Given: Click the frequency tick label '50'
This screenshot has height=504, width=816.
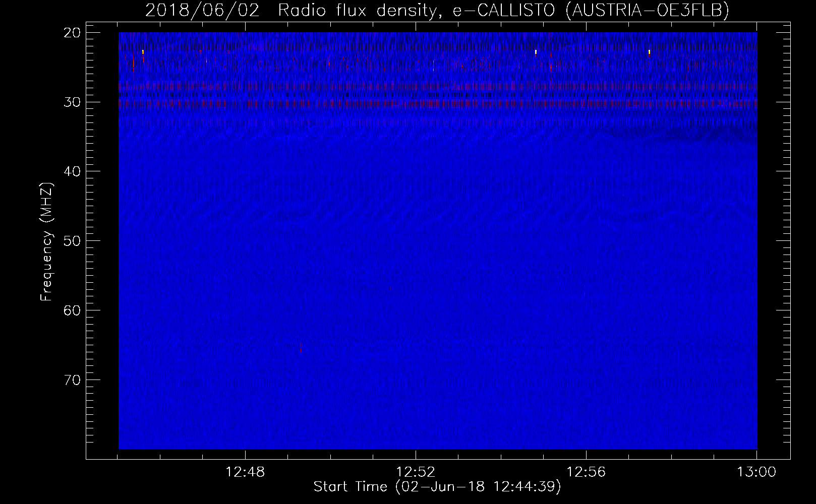Looking at the screenshot, I should click(x=72, y=241).
